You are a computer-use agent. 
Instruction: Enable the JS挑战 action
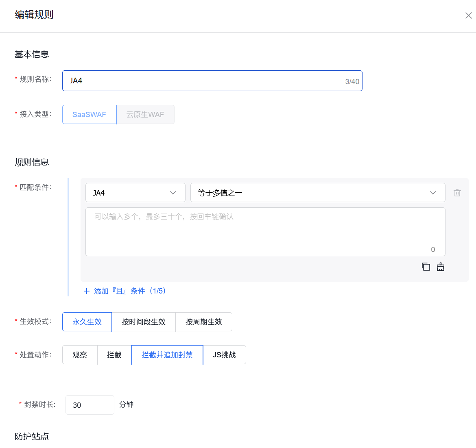(225, 354)
